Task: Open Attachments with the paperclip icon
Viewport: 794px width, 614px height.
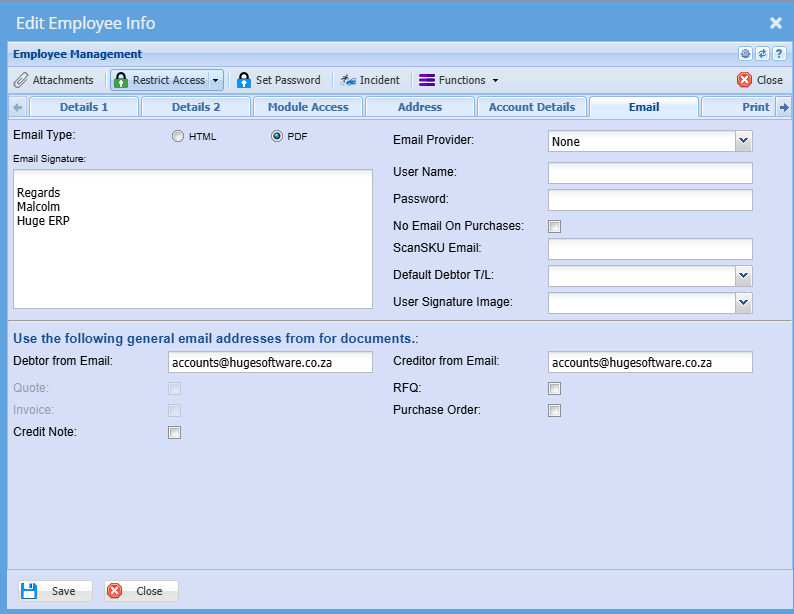Action: (x=21, y=80)
